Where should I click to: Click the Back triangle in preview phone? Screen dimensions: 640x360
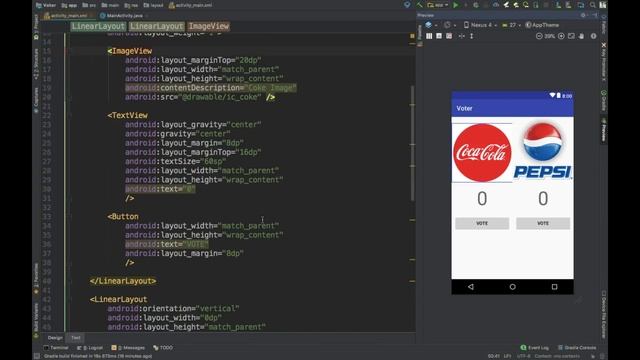(x=471, y=287)
